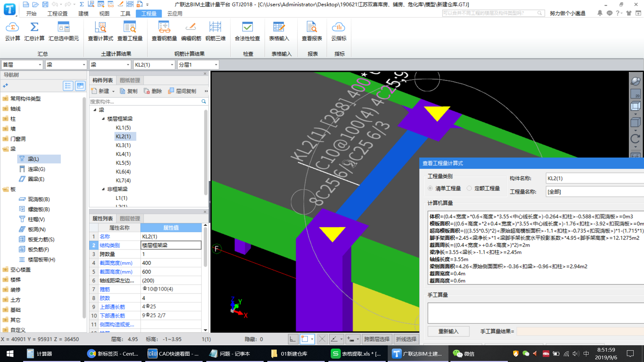This screenshot has height=362, width=644.
Task: Click the 搜索构件 search field
Action: [x=145, y=101]
